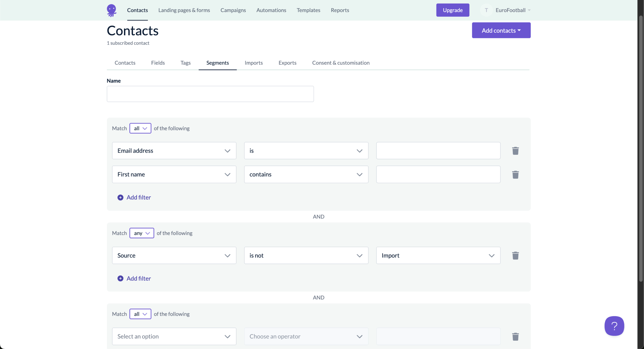Open the Reports section

(x=340, y=10)
